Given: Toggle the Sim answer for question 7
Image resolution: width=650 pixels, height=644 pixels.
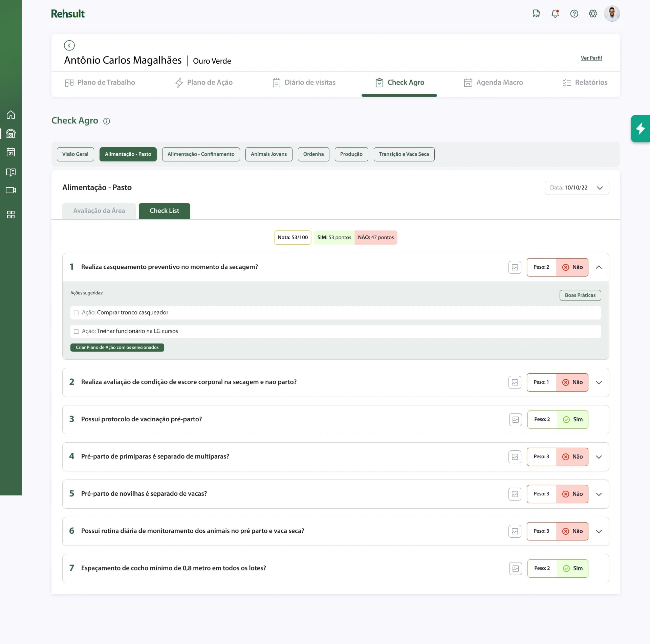Looking at the screenshot, I should click(572, 569).
